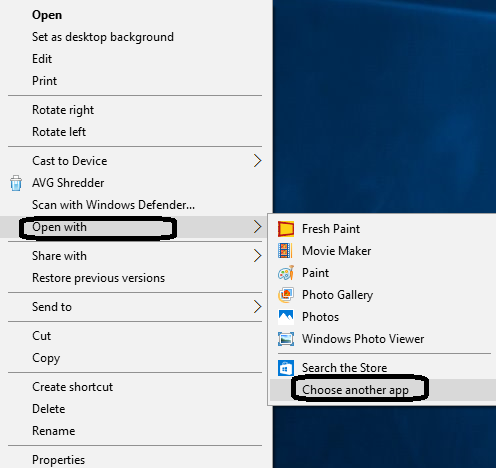Click Edit in the context menu
Image resolution: width=496 pixels, height=468 pixels.
(x=42, y=59)
